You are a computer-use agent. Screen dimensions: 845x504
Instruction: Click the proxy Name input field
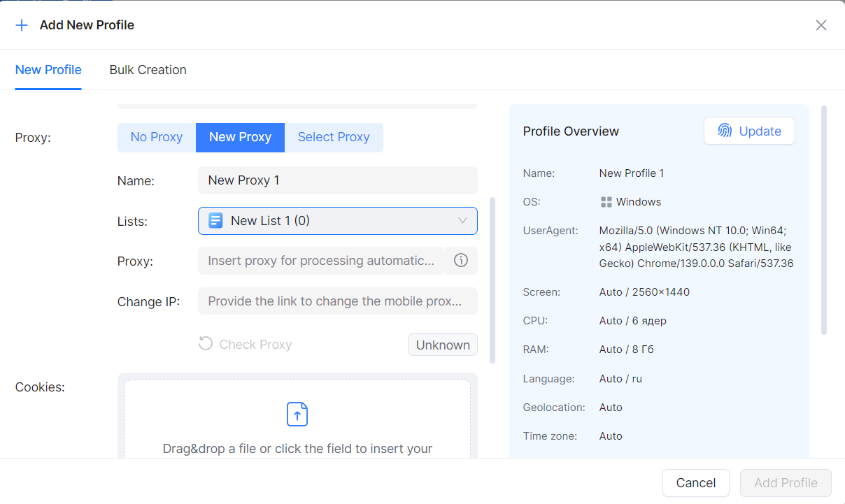[338, 180]
